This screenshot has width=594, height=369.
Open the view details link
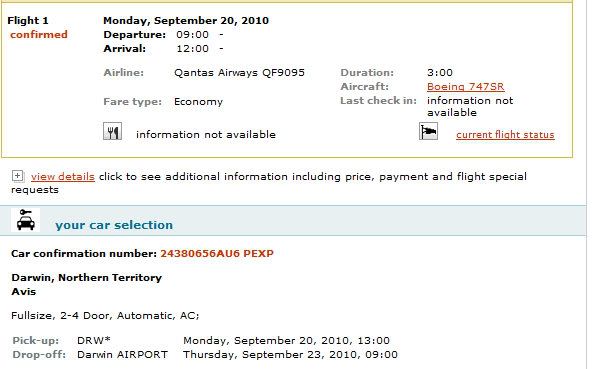[63, 177]
